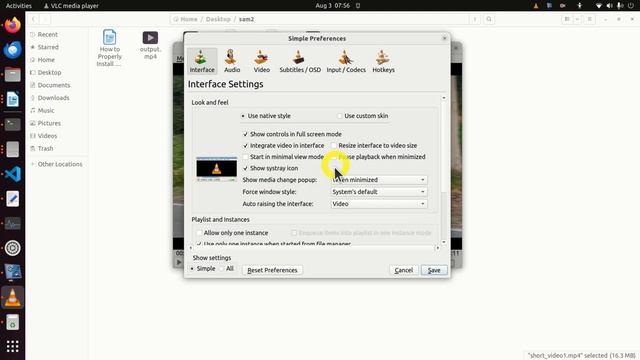Open the Audio preferences tab
Viewport: 640px width, 360px height.
pyautogui.click(x=232, y=61)
